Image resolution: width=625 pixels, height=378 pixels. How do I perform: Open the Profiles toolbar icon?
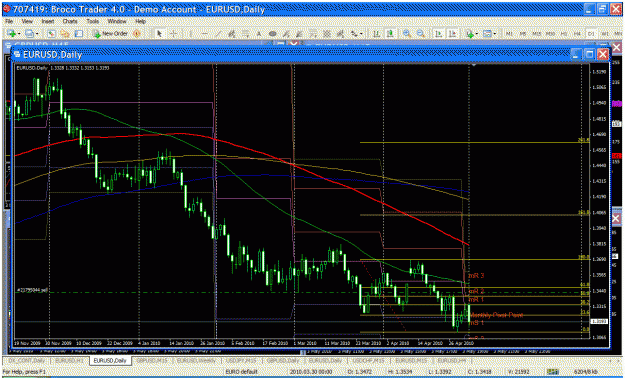pyautogui.click(x=29, y=34)
